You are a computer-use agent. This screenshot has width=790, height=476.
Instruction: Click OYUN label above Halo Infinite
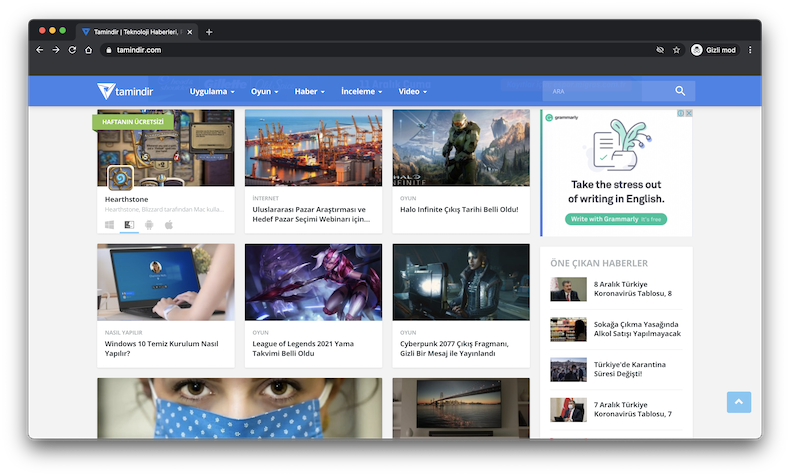click(408, 198)
